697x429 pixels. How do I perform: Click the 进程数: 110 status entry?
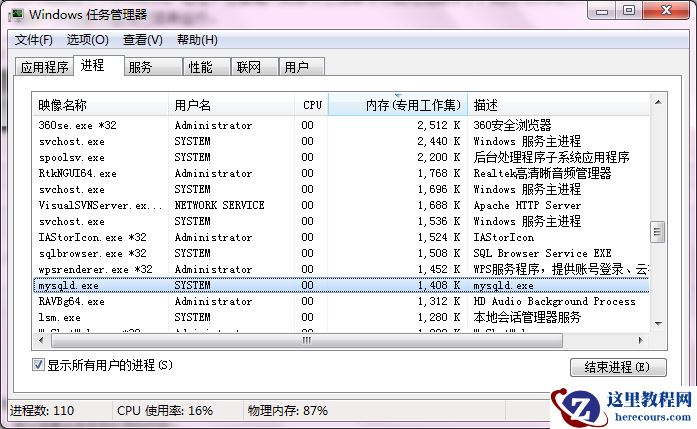[x=42, y=410]
